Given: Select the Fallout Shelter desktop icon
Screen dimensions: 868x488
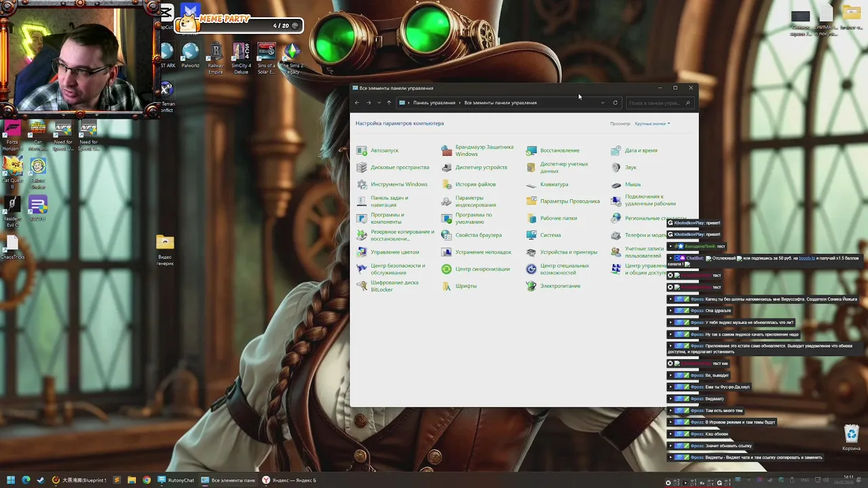Looking at the screenshot, I should tap(38, 173).
